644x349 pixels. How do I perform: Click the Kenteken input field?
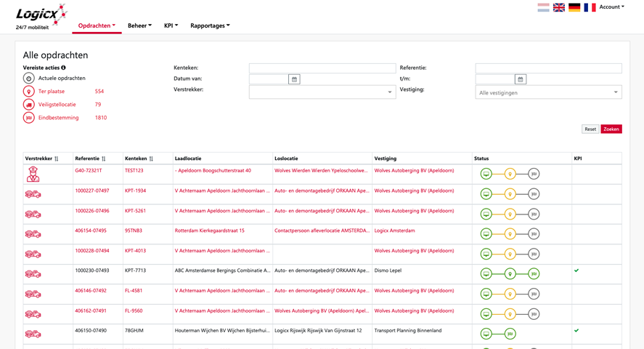point(322,68)
